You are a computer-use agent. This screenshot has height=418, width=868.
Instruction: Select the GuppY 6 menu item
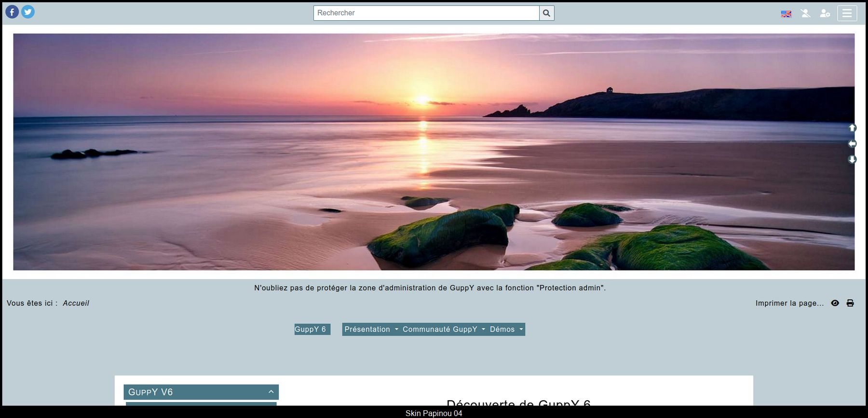coord(311,329)
